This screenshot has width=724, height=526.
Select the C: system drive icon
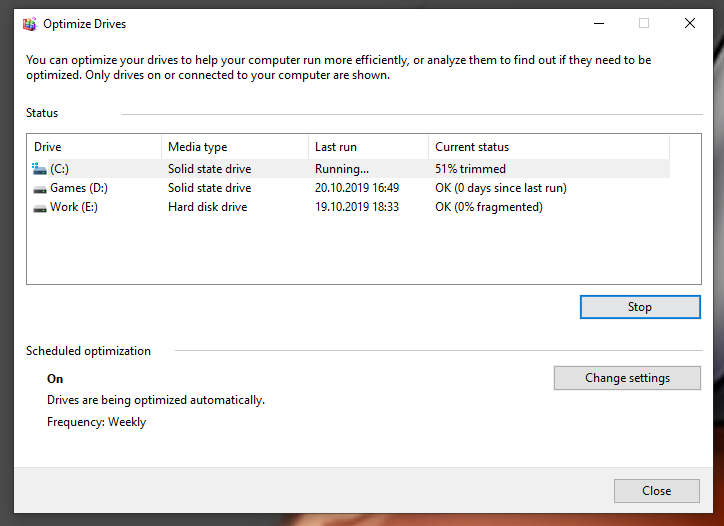coord(39,169)
